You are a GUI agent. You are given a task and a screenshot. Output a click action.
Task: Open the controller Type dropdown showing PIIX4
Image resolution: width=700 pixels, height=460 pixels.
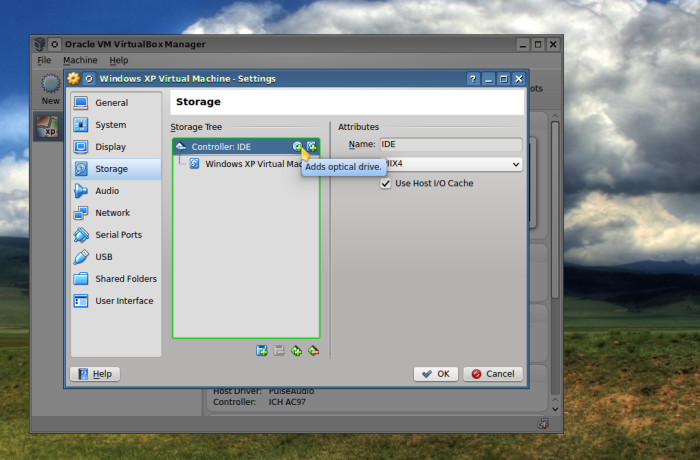[x=451, y=164]
